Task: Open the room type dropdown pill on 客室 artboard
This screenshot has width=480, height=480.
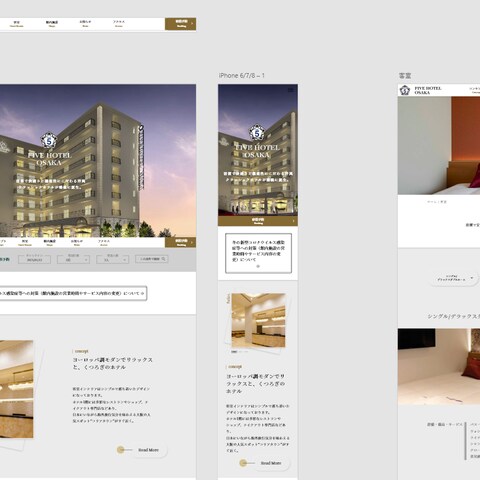Action: tap(454, 278)
